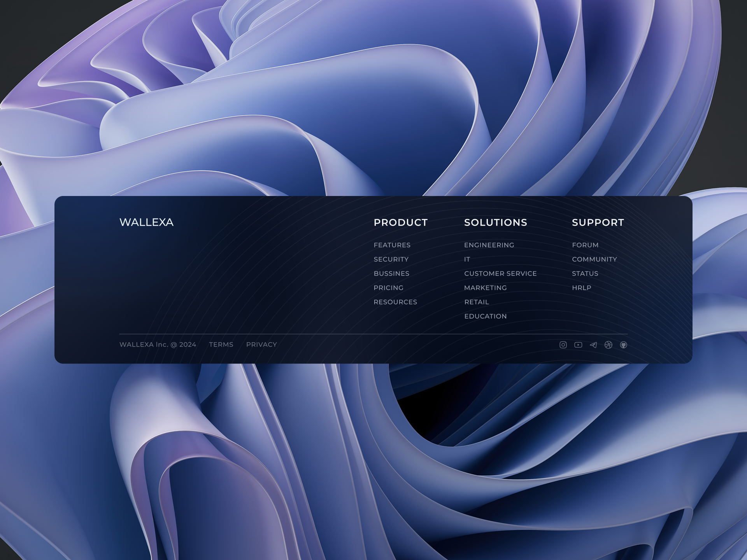Open the SECURITY link
The width and height of the screenshot is (747, 560).
(x=391, y=259)
